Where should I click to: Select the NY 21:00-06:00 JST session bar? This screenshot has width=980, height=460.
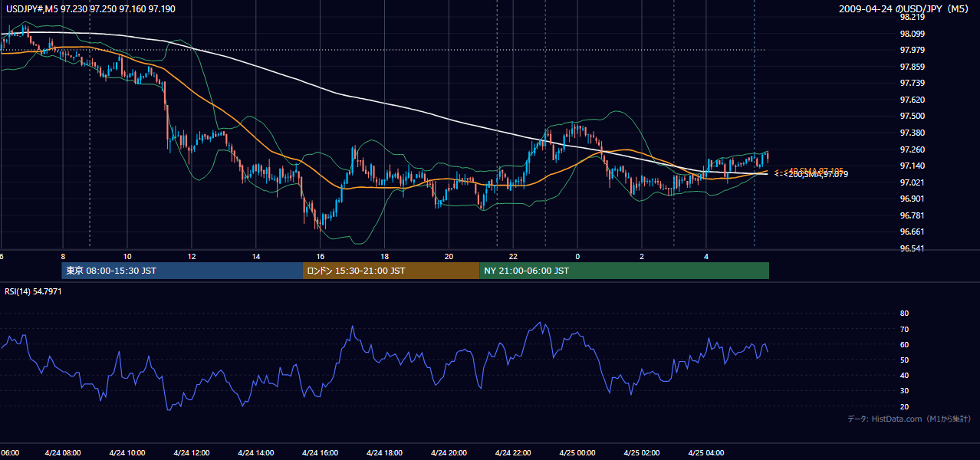pos(624,271)
